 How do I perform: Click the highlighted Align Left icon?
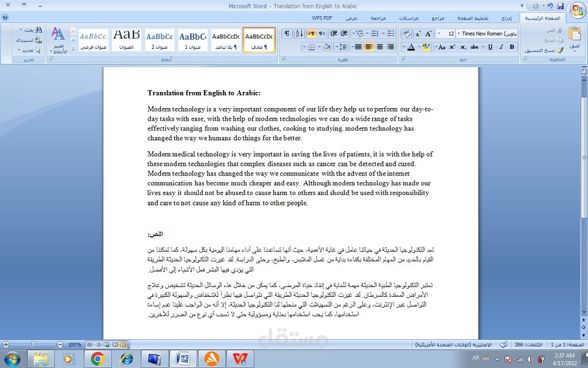click(369, 47)
